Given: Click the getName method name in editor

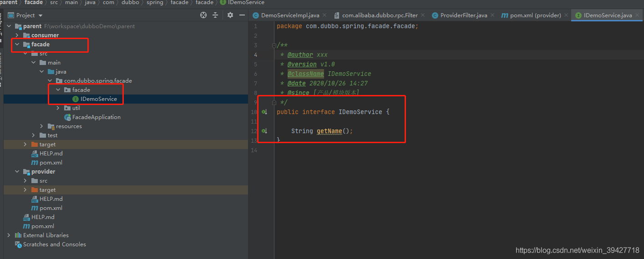Looking at the screenshot, I should click(x=329, y=131).
